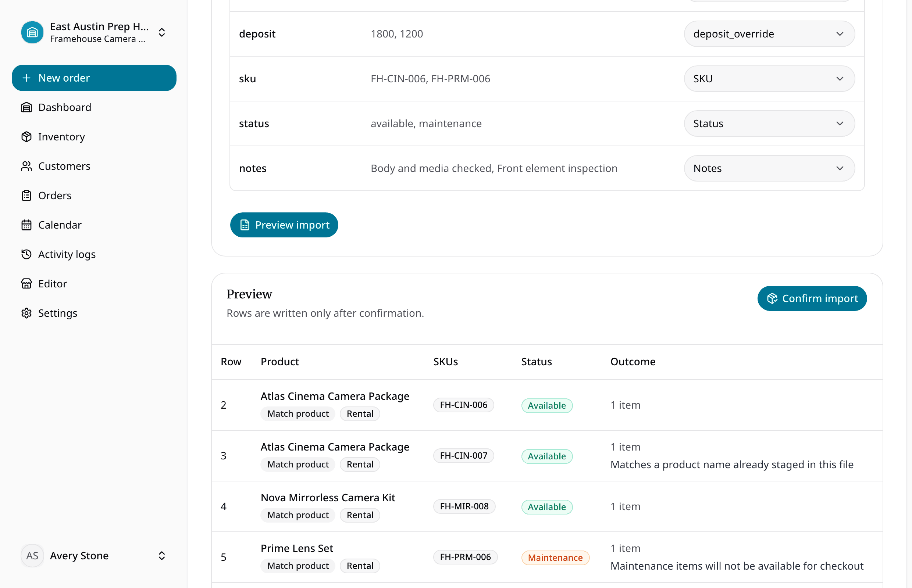
Task: Click the FH-CIN-006 SKU badge
Action: pos(463,405)
